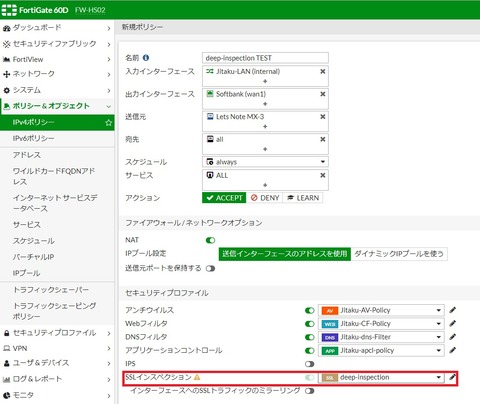Collapse the ポリシー＆オブジェクト menu
The height and width of the screenshot is (404, 480).
pos(57,106)
